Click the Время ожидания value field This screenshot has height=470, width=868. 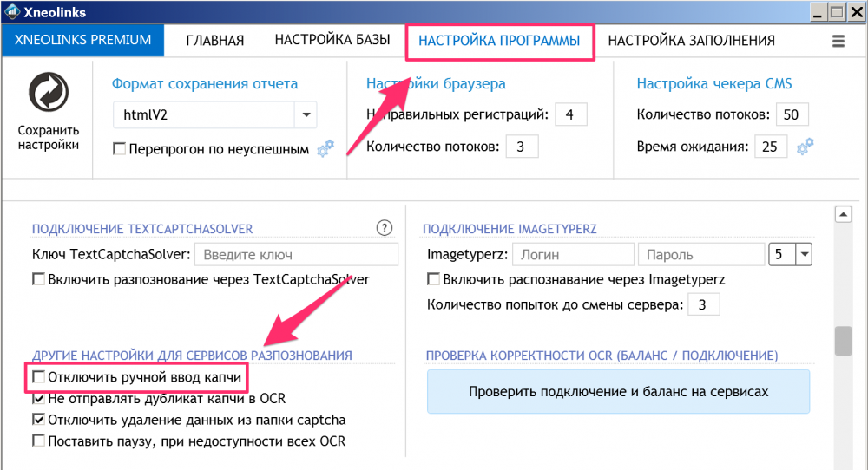771,147
